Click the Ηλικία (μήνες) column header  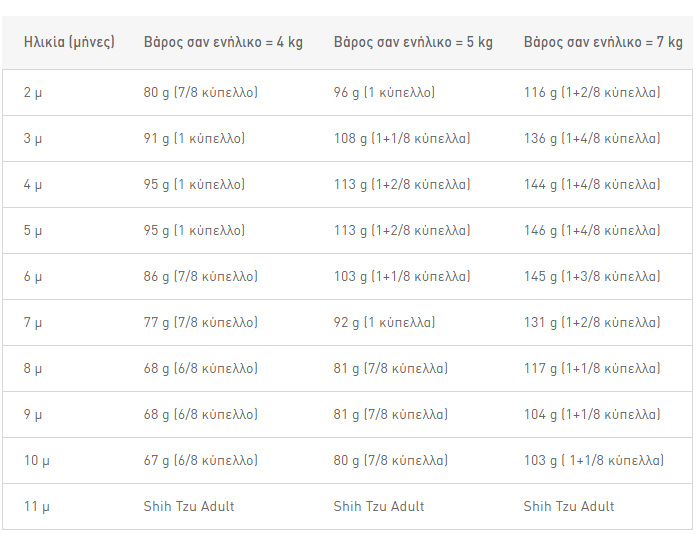69,42
